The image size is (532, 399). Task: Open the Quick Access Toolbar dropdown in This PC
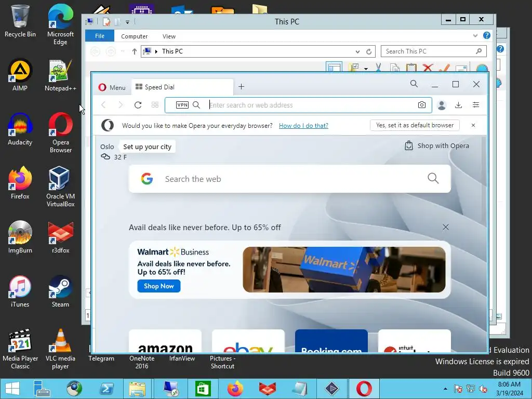128,22
